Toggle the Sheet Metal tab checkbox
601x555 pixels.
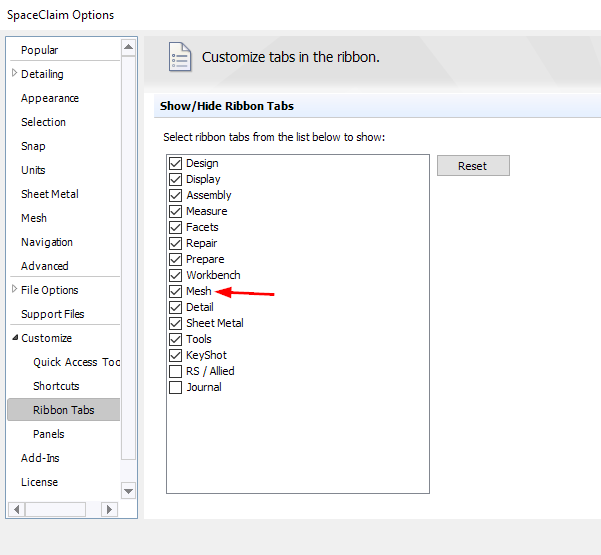coord(176,323)
